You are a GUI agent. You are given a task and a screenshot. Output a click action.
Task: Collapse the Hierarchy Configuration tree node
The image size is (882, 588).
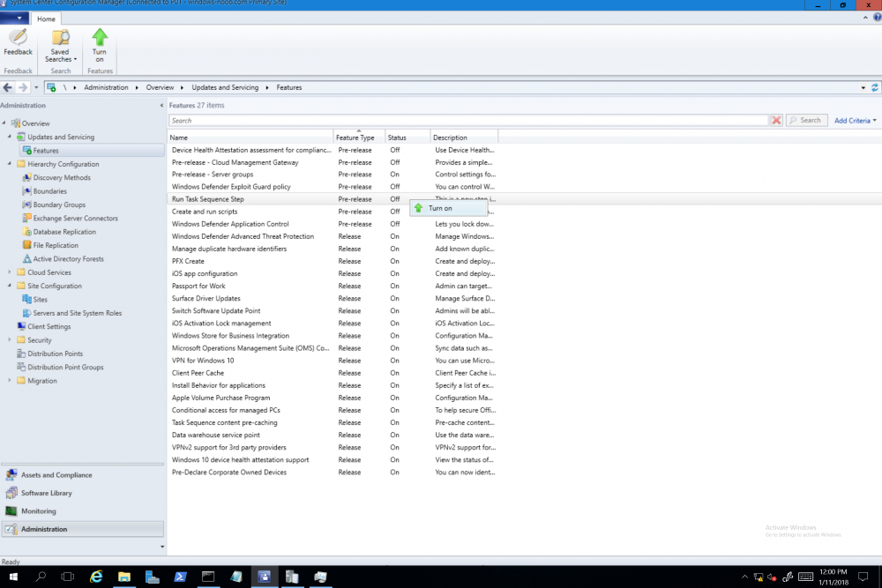(x=10, y=164)
